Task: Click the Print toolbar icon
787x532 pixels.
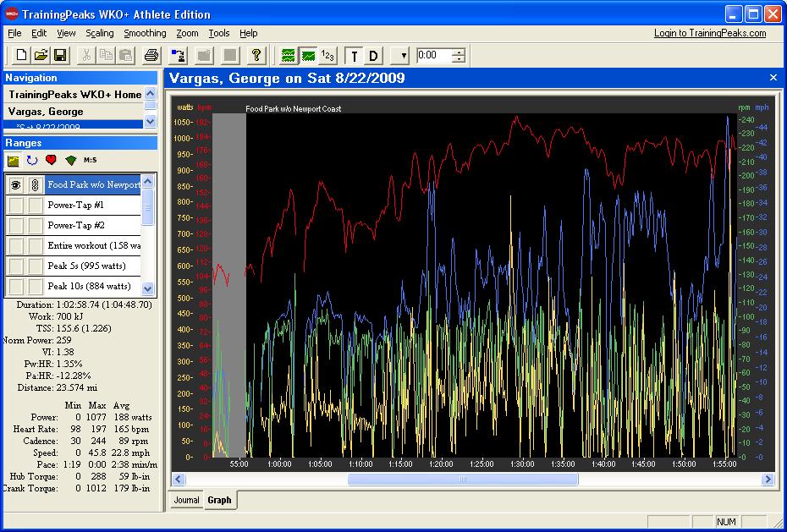Action: point(151,56)
